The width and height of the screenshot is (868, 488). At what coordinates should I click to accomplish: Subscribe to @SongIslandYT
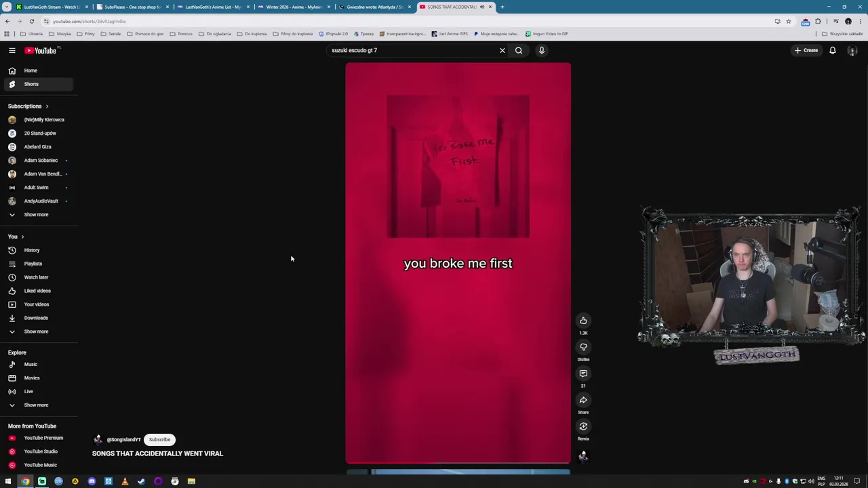(x=159, y=440)
